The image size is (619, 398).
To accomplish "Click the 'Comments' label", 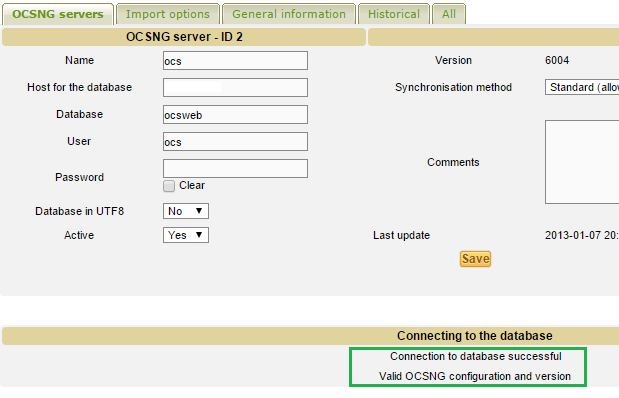I will point(453,162).
